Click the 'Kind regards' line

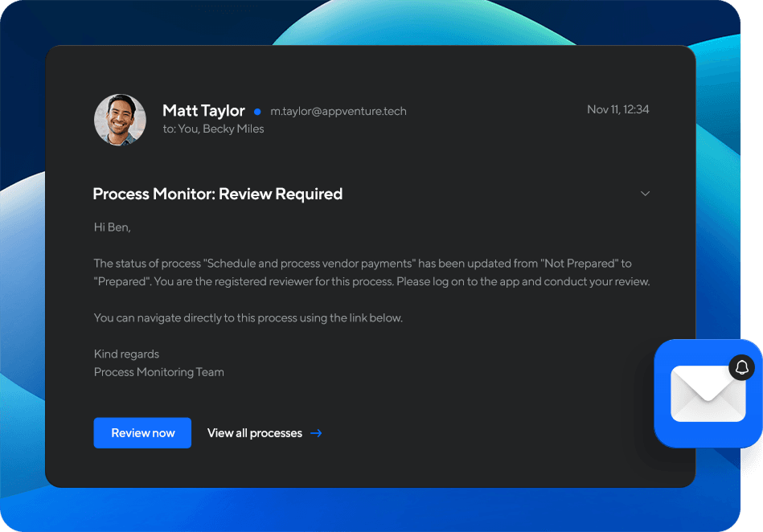[x=126, y=354]
